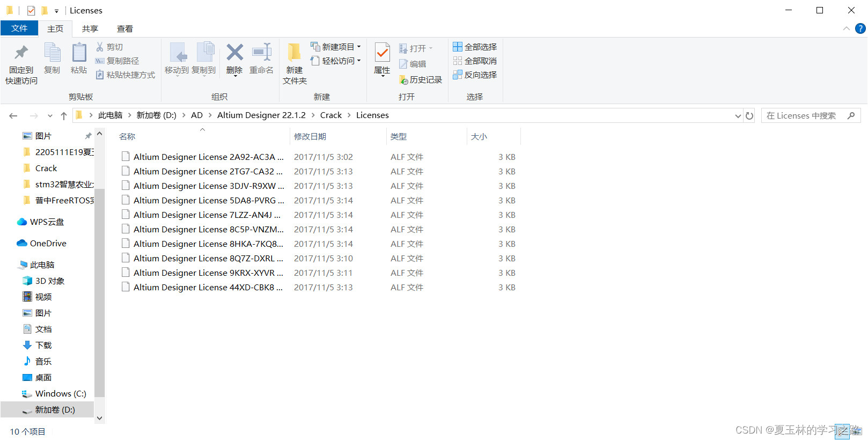Click the Properties (属性) checkmark icon
Image resolution: width=868 pixels, height=440 pixels.
382,53
